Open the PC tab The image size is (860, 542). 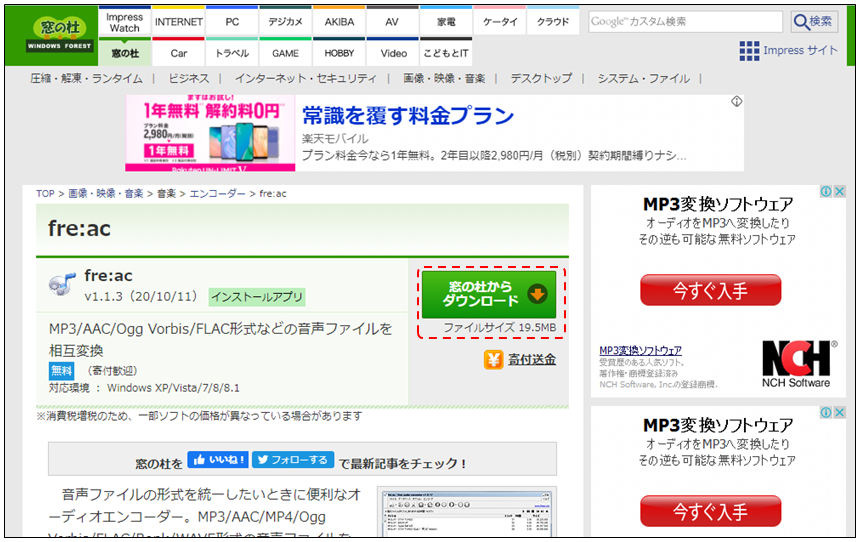[x=232, y=22]
